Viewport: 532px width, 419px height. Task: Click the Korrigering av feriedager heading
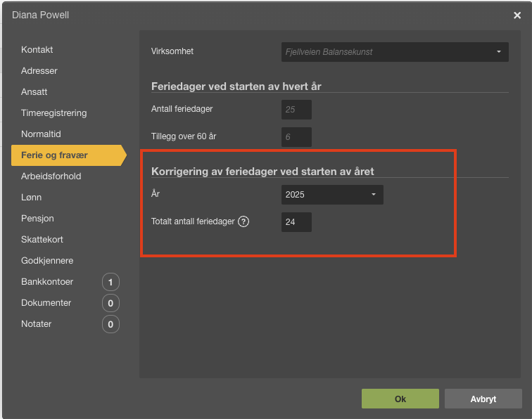click(x=262, y=172)
